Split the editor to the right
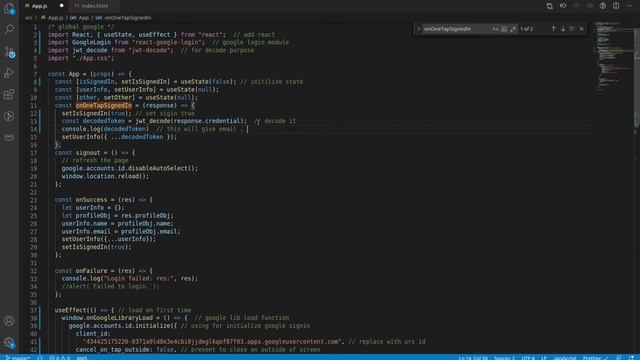Viewport: 640px width, 360px height. [x=616, y=6]
